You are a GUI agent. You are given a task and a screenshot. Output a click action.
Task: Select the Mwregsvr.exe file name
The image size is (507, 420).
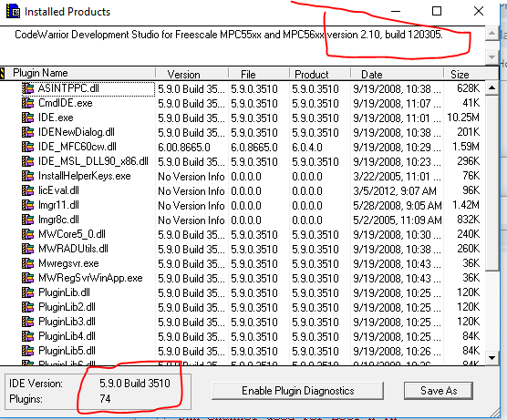(68, 263)
